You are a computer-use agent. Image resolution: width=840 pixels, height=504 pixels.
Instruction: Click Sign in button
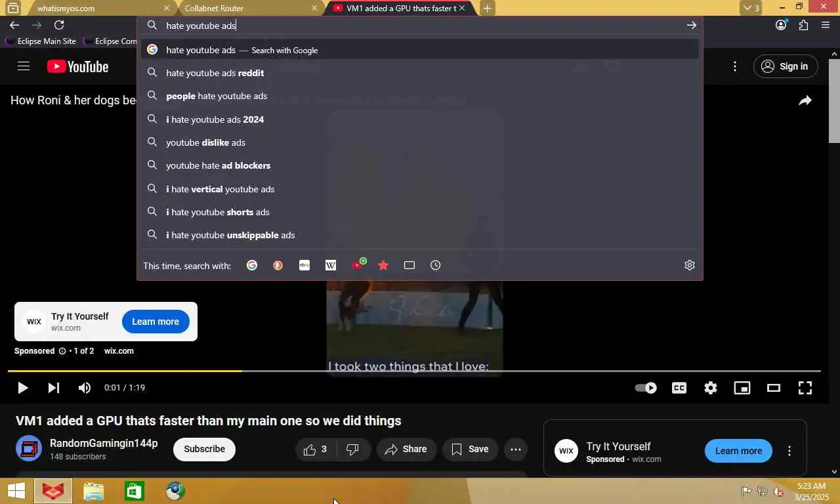pos(786,66)
